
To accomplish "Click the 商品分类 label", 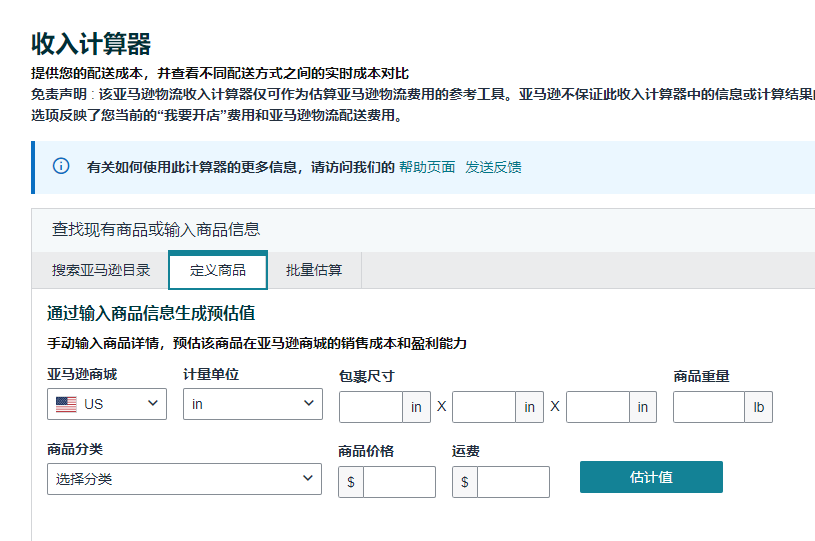I will click(x=75, y=449).
